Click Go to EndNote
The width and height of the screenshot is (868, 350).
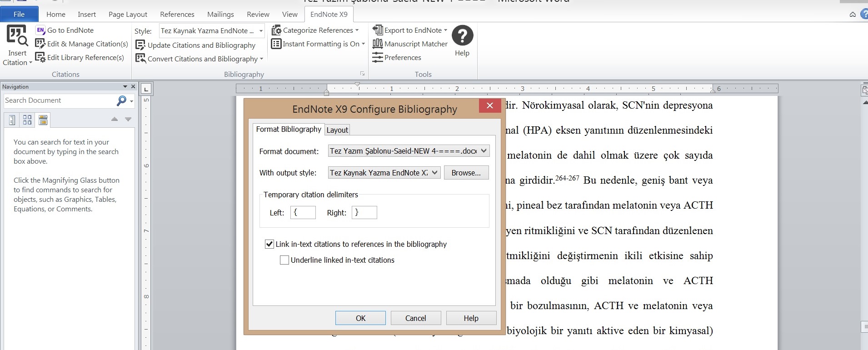[65, 30]
